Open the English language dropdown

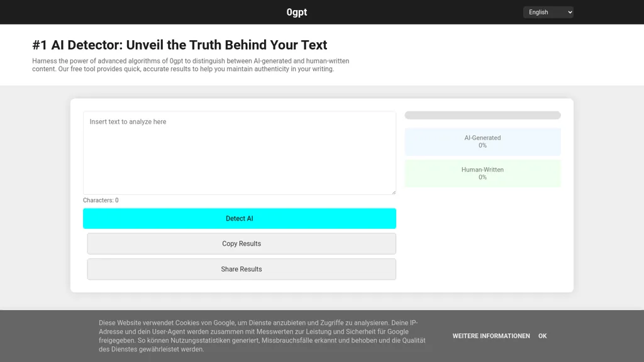(x=547, y=12)
